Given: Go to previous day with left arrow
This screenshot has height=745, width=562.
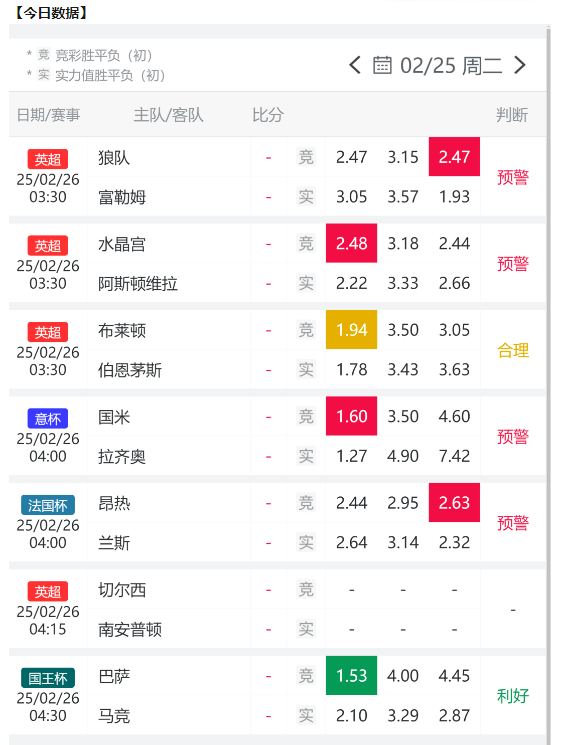Looking at the screenshot, I should pyautogui.click(x=354, y=65).
